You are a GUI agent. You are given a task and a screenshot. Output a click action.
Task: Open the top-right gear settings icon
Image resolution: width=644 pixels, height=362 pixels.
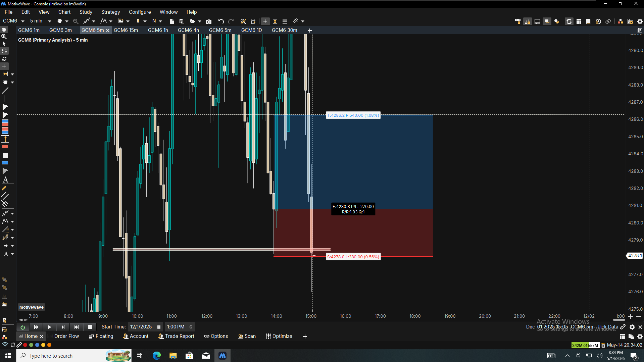pos(640,21)
